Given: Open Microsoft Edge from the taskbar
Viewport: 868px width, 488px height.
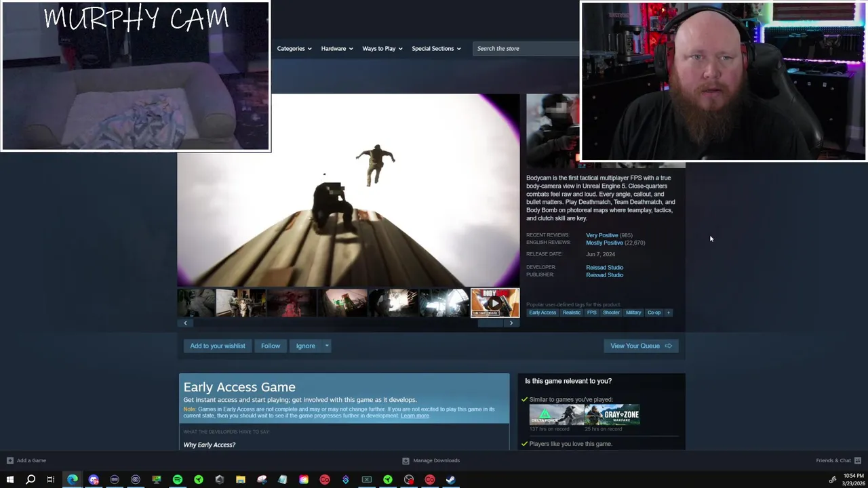Looking at the screenshot, I should point(73,480).
